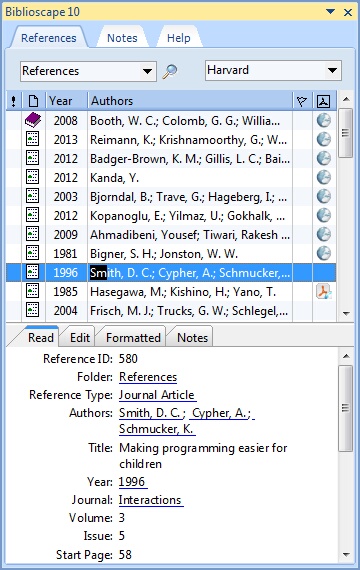Screen dimensions: 360x570
Task: Follow the Journal Article type link
Action: tap(157, 395)
